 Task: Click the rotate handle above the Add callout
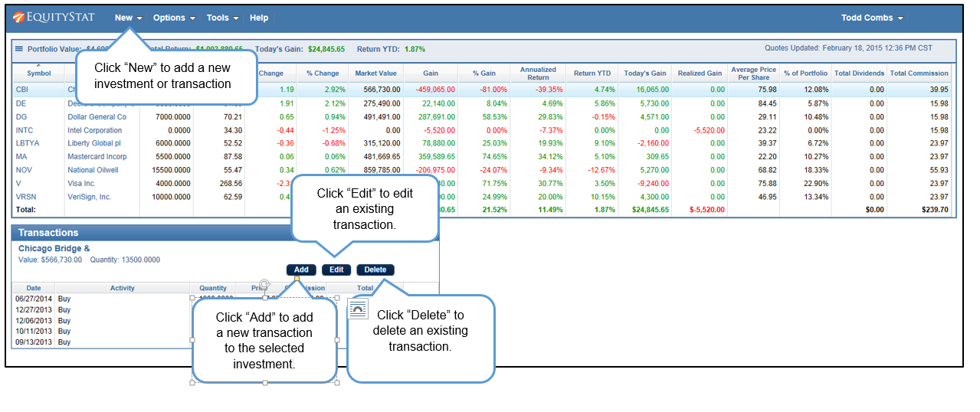(x=264, y=285)
